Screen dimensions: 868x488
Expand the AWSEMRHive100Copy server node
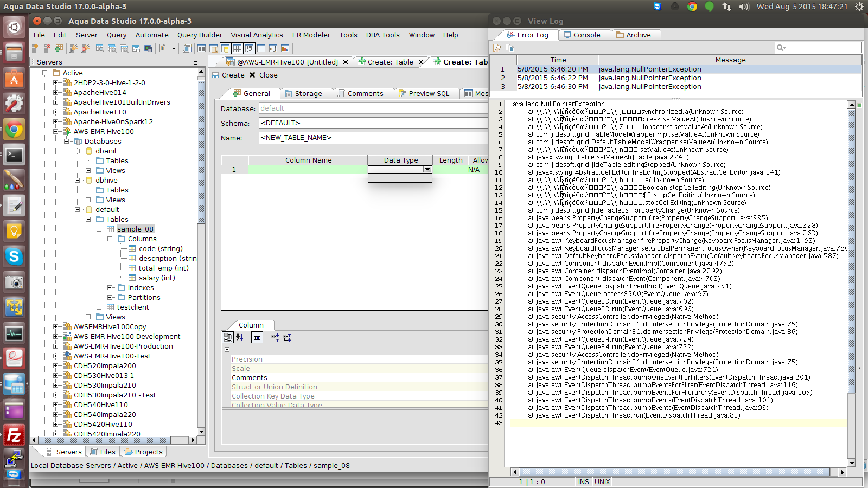coord(56,327)
